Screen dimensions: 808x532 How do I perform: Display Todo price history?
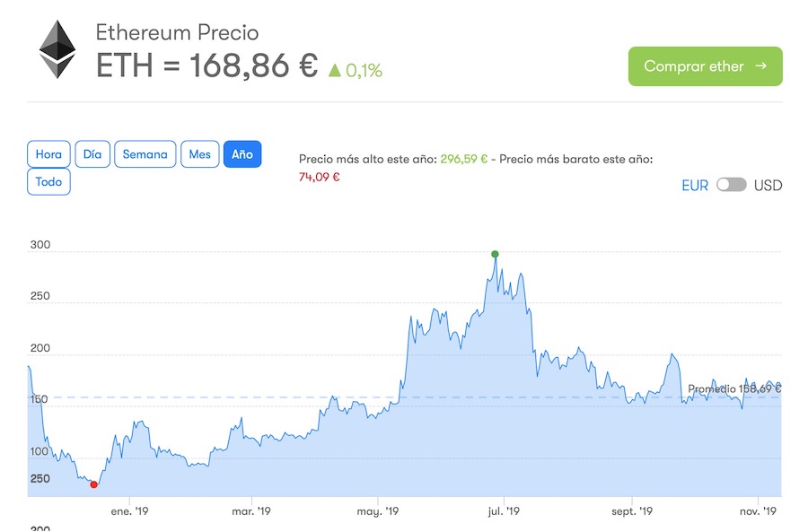48,181
